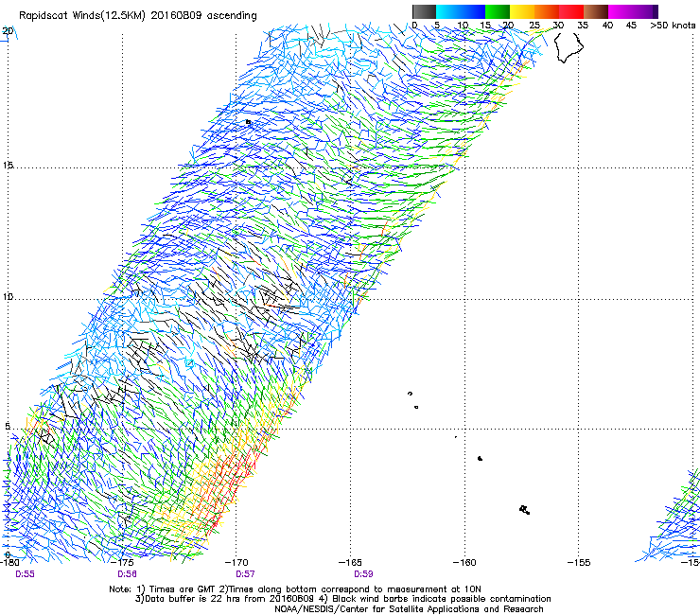
Task: Click the small island cluster near 2N, -157
Action: coord(525,509)
